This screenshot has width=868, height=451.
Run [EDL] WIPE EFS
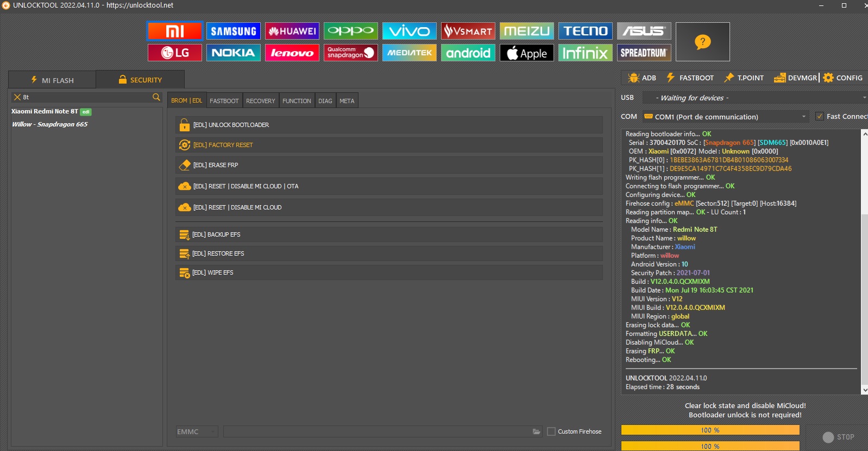[x=389, y=272]
